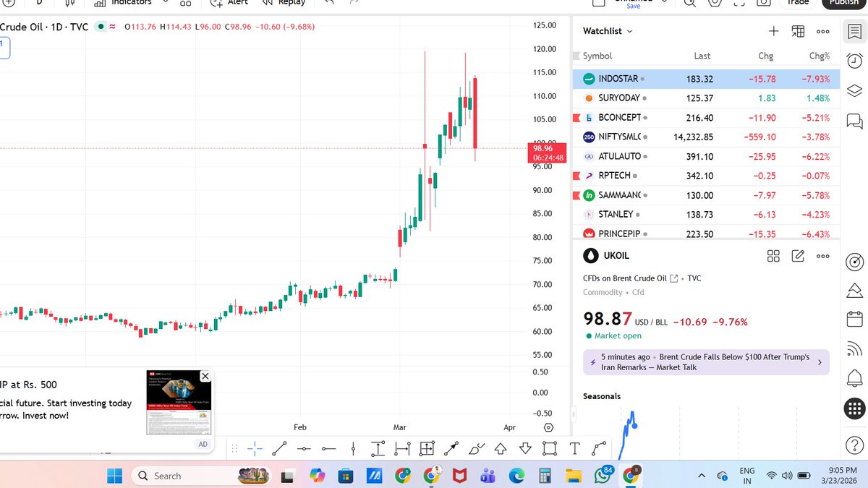Select the Arrow drawing tool
This screenshot has height=488, width=868.
click(x=451, y=448)
